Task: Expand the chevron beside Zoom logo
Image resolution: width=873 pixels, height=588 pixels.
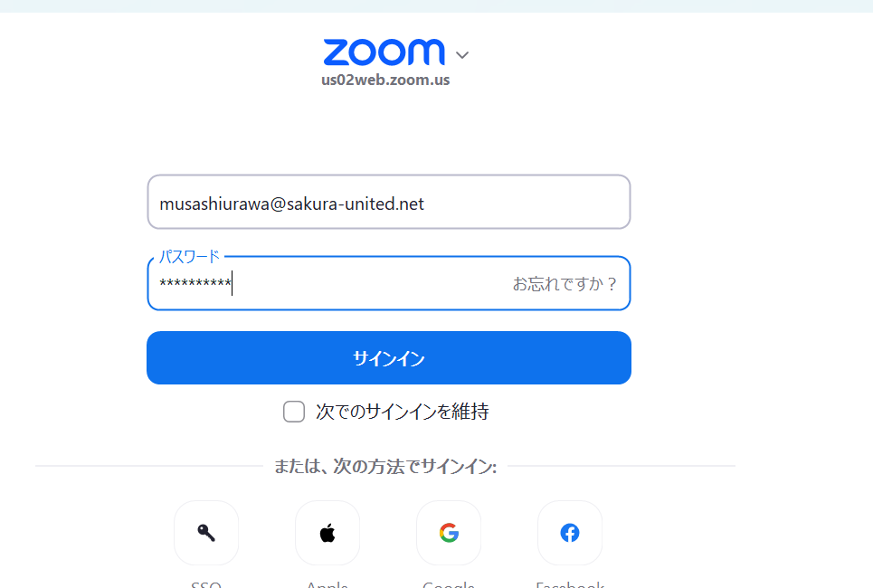Action: click(x=462, y=54)
